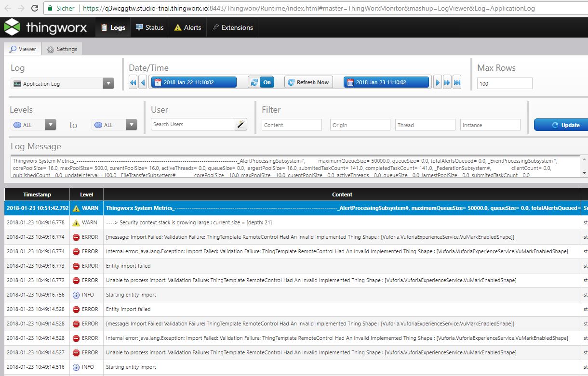This screenshot has height=376, width=588.
Task: Click the browser address bar URL
Action: (x=308, y=8)
